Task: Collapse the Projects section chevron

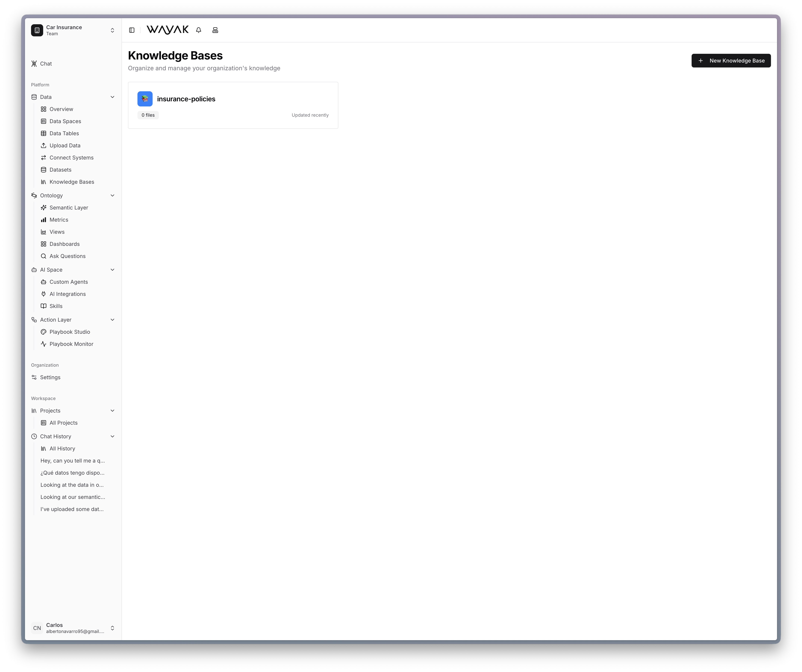Action: tap(113, 411)
